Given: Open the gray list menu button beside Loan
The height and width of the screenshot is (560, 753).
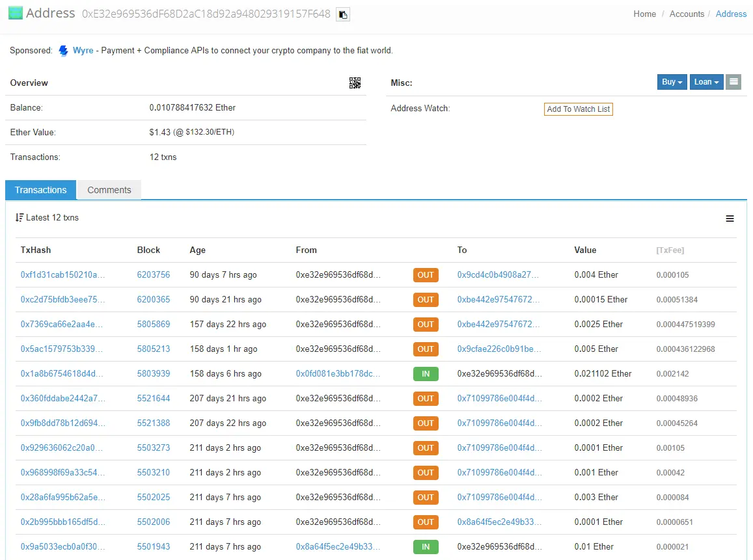Looking at the screenshot, I should point(733,82).
